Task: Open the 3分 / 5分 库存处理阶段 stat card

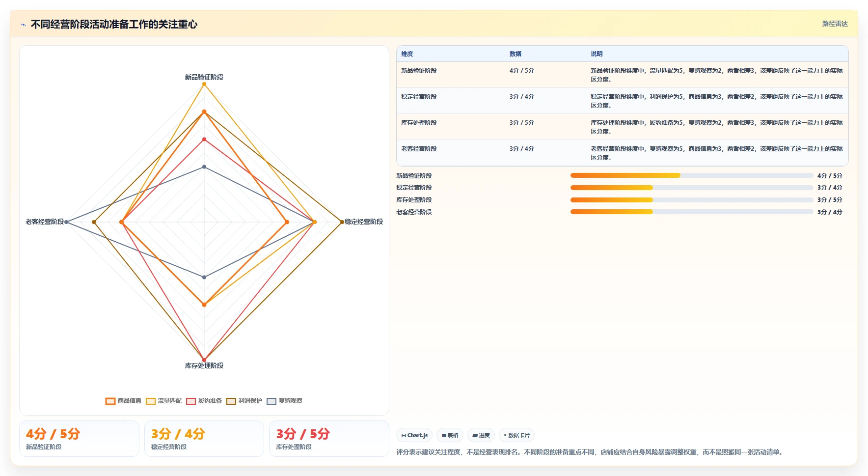Action: (329, 439)
